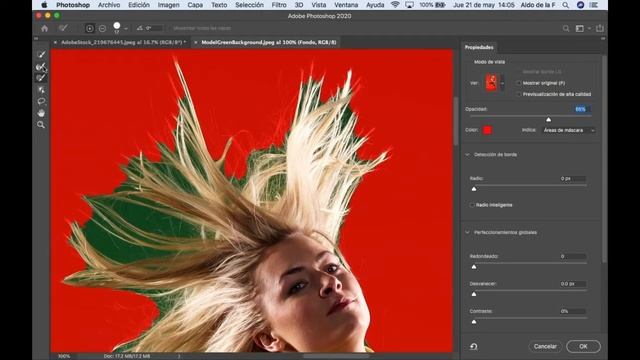
Task: Click the share icon in options bar
Action: tap(600, 28)
